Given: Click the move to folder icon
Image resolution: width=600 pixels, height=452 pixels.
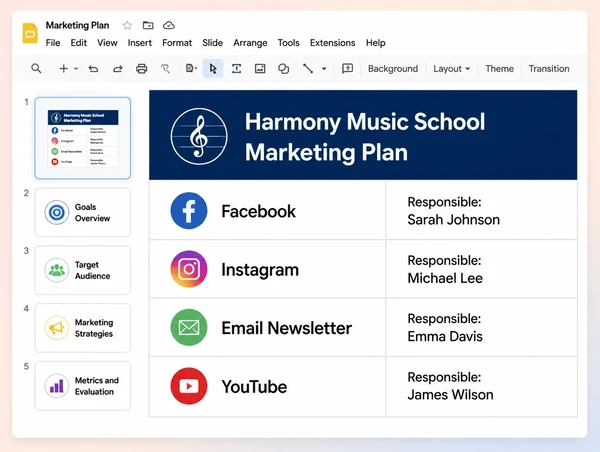Looking at the screenshot, I should click(x=148, y=25).
